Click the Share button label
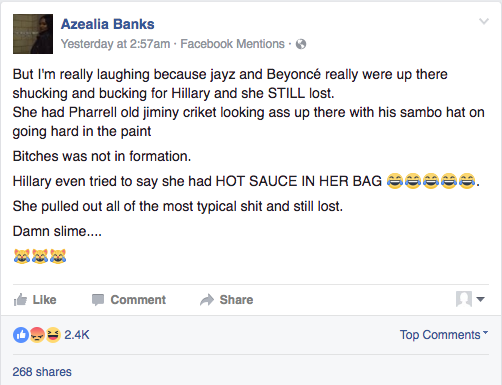Image resolution: width=502 pixels, height=385 pixels. [x=236, y=300]
